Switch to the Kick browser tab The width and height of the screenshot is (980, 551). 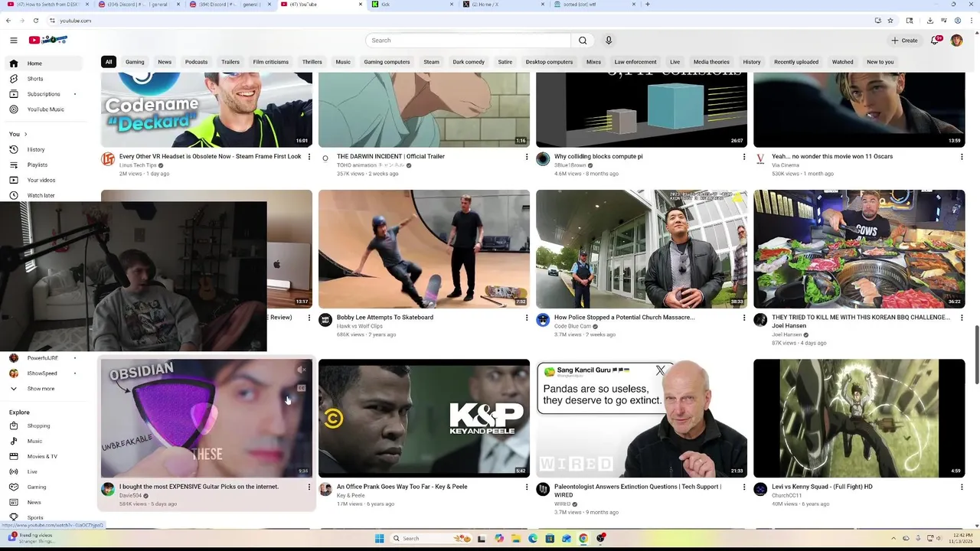[412, 5]
